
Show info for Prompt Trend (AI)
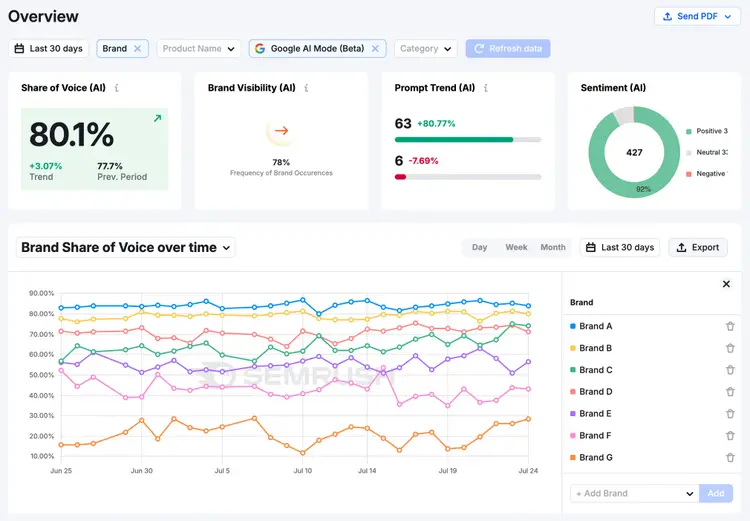[x=486, y=88]
